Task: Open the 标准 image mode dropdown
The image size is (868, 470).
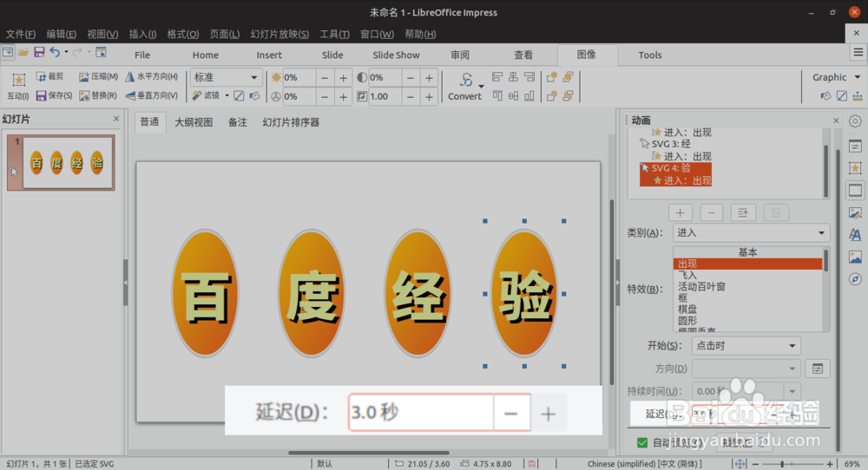Action: point(226,77)
